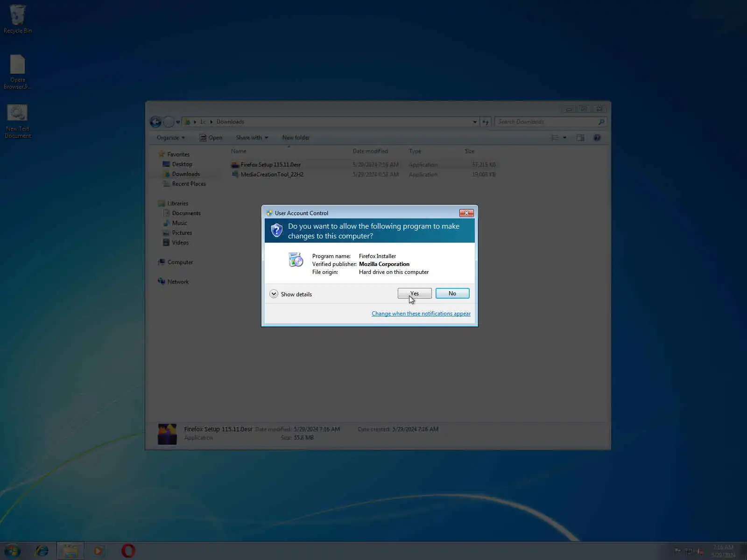Select Libraries in the navigation pane
Screen dimensions: 747x560
point(178,203)
